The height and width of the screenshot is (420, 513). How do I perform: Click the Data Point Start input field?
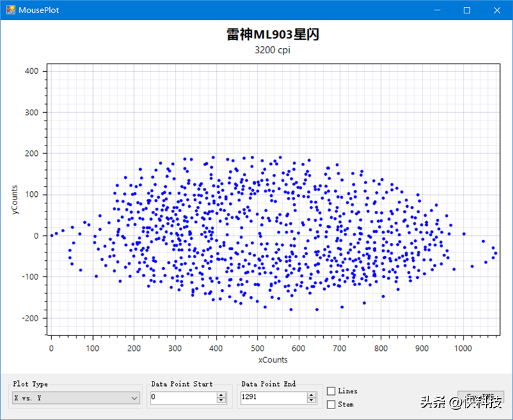(x=183, y=398)
